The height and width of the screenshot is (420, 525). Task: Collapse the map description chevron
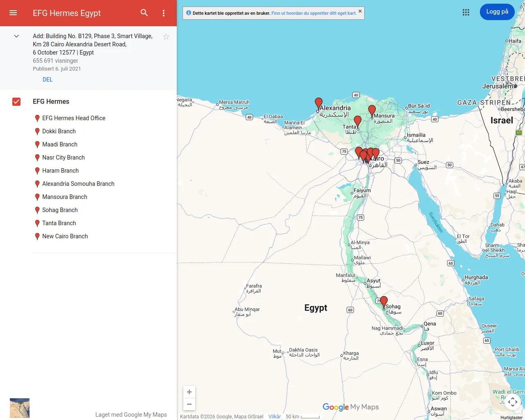pos(16,36)
